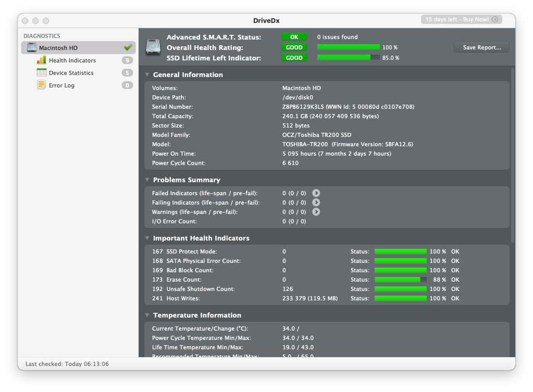The height and width of the screenshot is (392, 533).
Task: Collapse the Temperature Information section
Action: tap(147, 315)
